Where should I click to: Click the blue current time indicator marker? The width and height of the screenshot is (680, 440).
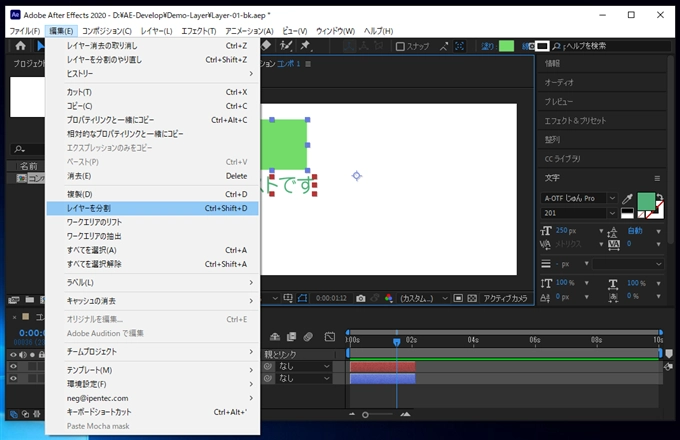(396, 342)
